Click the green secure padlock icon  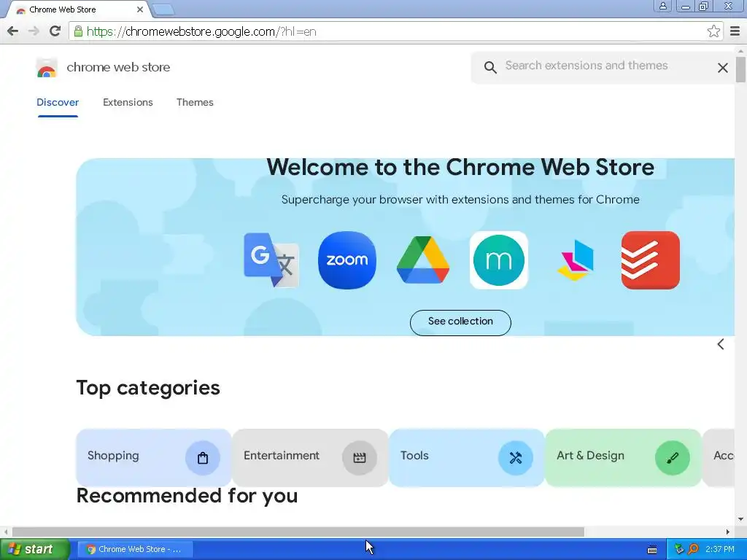78,31
